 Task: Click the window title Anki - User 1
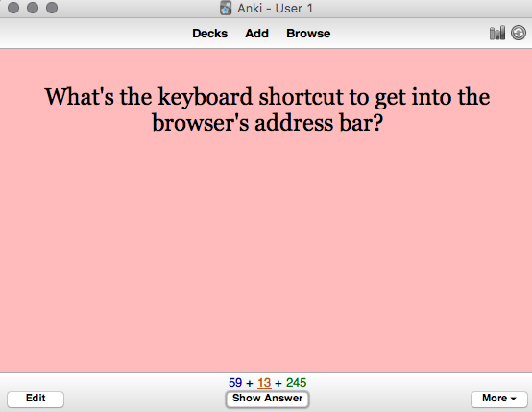(275, 8)
